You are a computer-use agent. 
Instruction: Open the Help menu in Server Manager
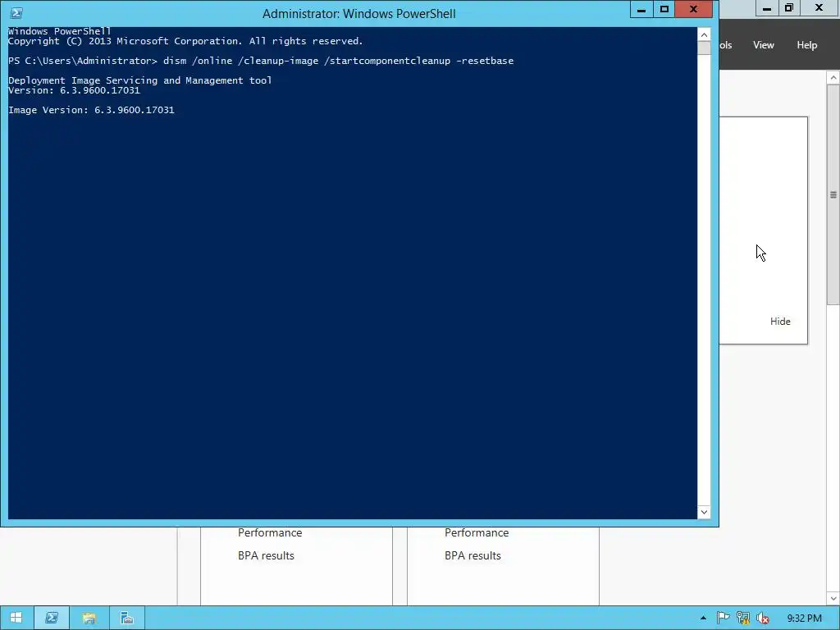pos(807,45)
